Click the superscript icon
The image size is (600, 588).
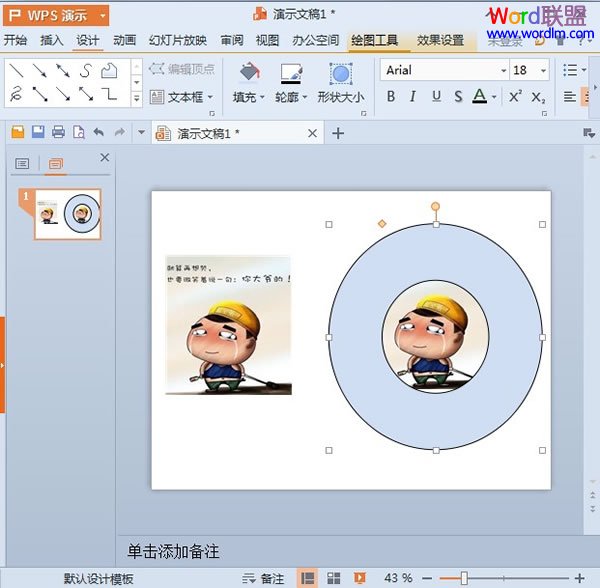[515, 96]
